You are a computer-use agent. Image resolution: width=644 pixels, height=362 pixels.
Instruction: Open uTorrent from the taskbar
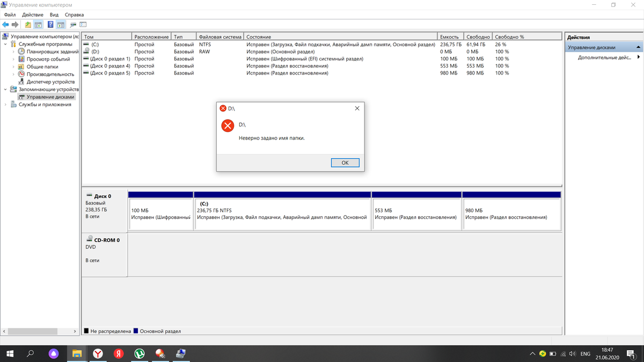139,353
